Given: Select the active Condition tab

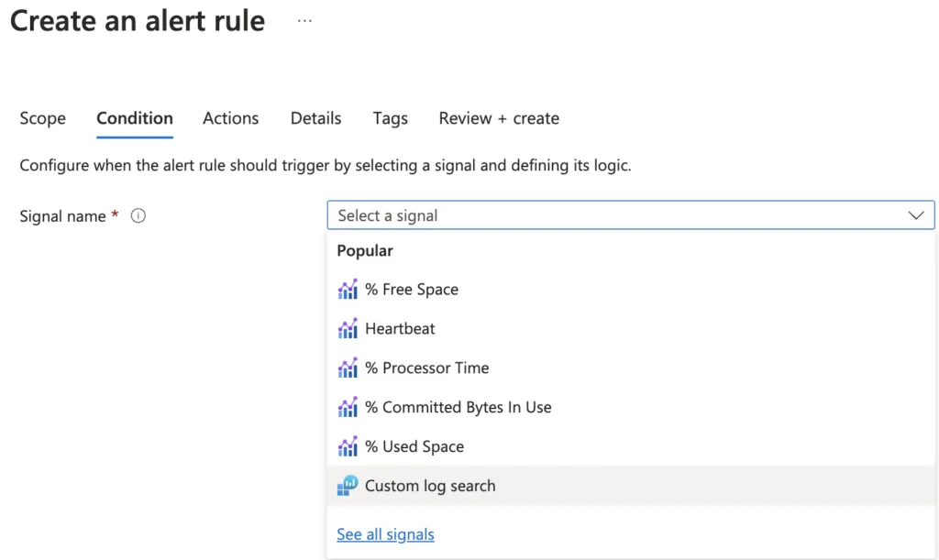Looking at the screenshot, I should pyautogui.click(x=135, y=118).
